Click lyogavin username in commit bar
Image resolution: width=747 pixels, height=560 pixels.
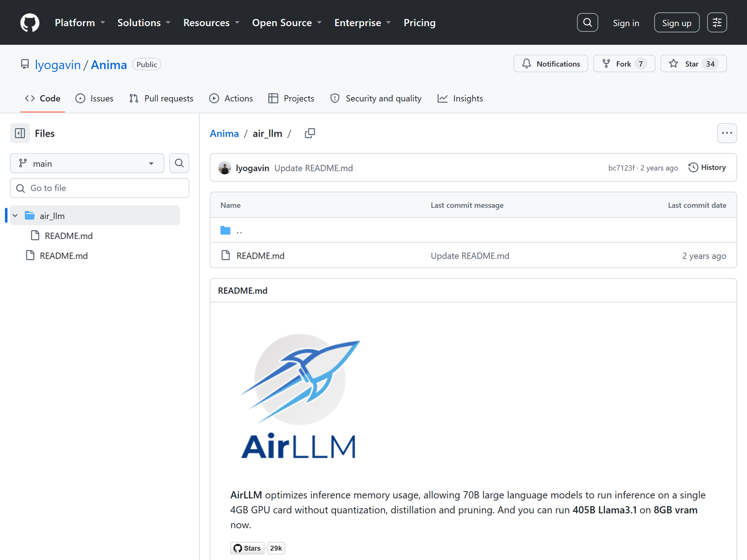pos(253,168)
